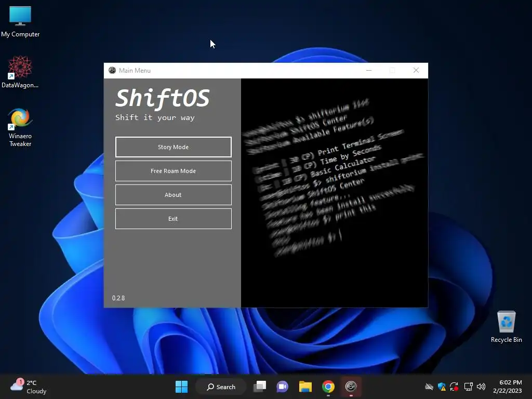Click the crossed-out cloud tray icon
The width and height of the screenshot is (532, 399).
(429, 387)
